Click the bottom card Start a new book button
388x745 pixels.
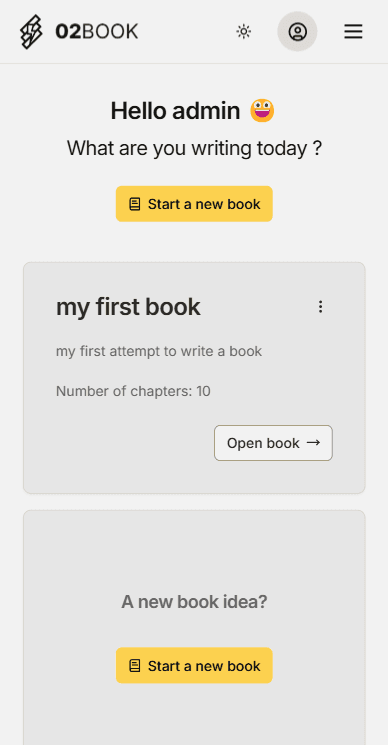coord(194,665)
